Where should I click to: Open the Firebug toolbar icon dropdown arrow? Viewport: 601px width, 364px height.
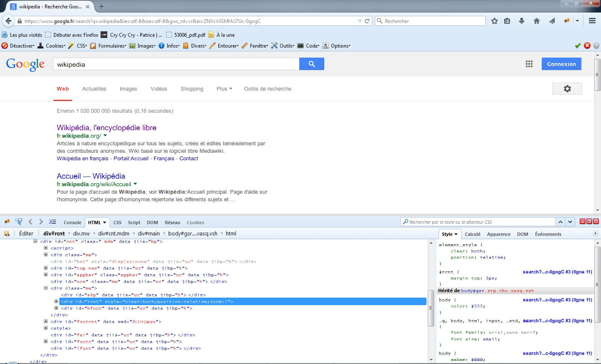[577, 21]
